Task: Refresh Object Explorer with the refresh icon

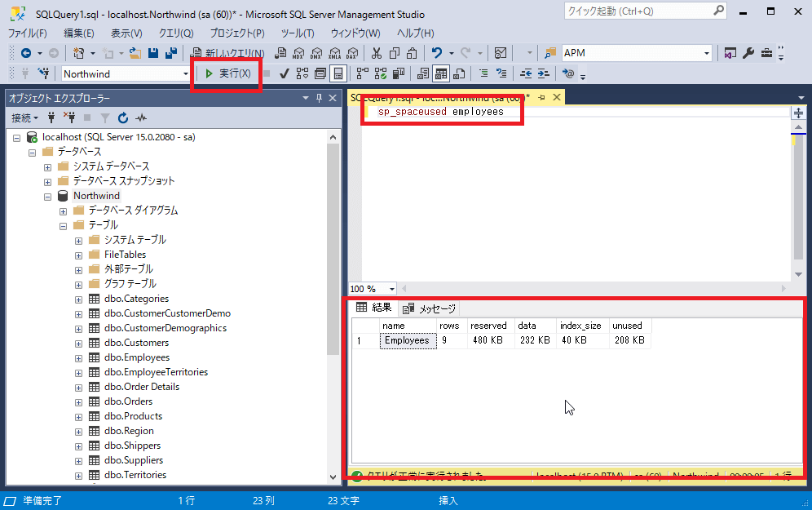Action: [x=123, y=118]
